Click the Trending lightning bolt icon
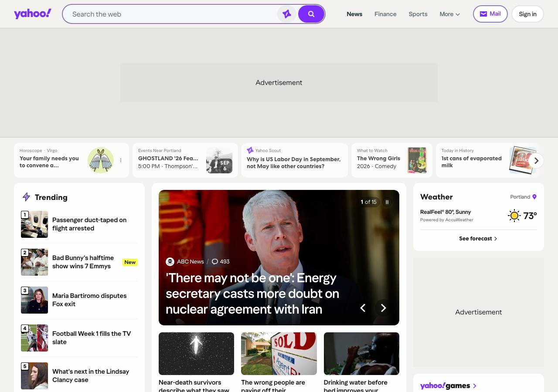Viewport: 558px width, 392px height. pos(26,197)
